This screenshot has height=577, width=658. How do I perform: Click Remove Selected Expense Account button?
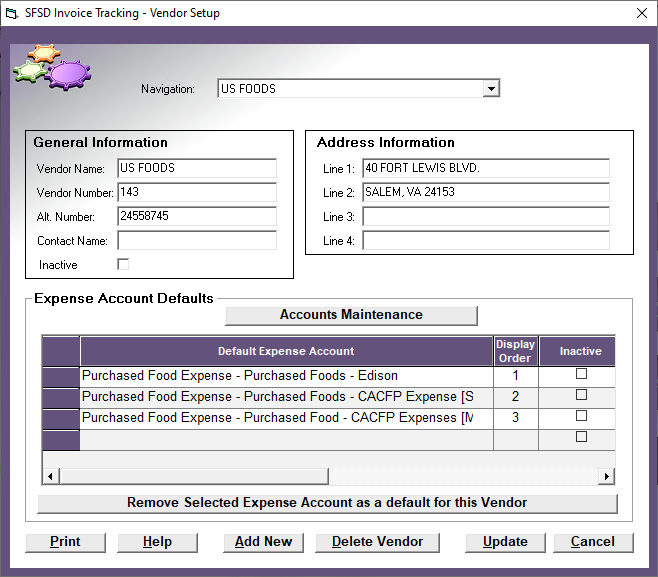(x=327, y=503)
